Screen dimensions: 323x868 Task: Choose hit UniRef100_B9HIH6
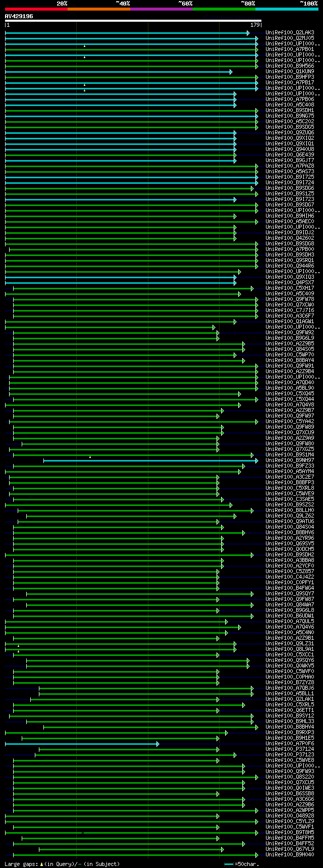(290, 216)
